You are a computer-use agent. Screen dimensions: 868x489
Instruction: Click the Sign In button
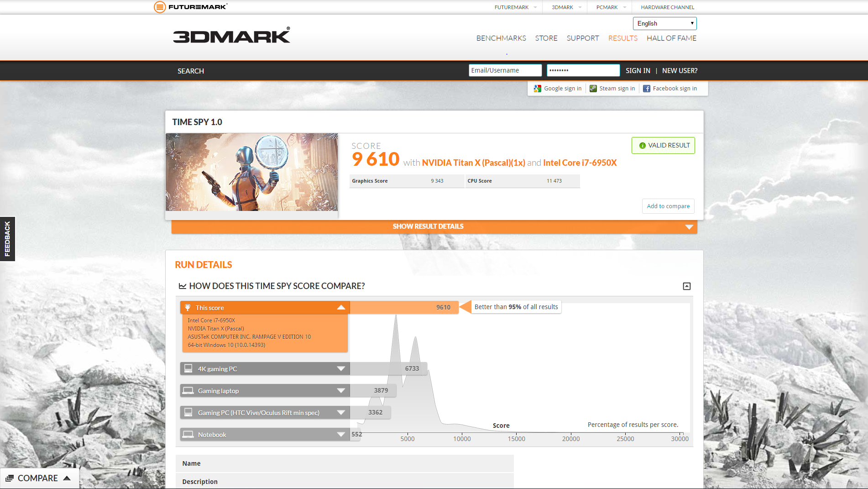tap(638, 71)
